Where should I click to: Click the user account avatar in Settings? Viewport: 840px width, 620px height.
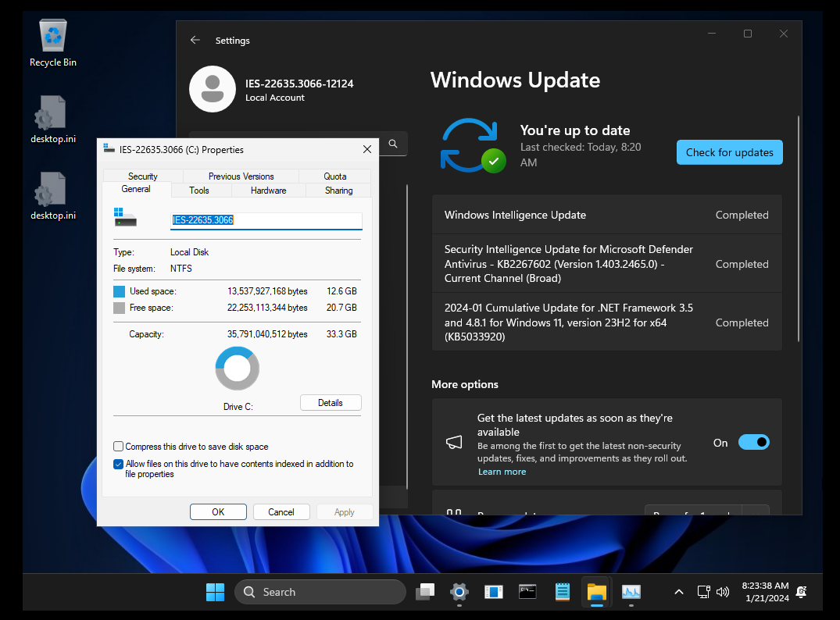pos(212,89)
